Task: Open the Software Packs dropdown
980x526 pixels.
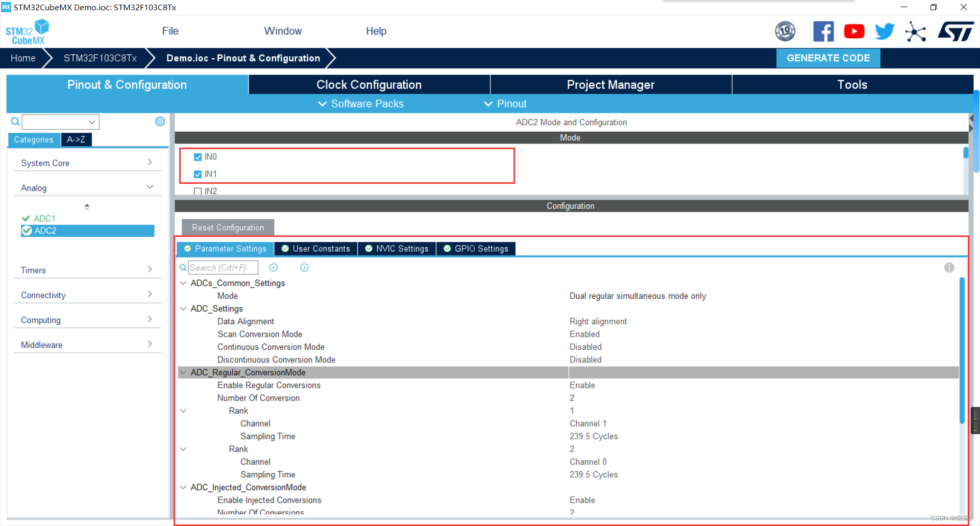Action: point(361,104)
